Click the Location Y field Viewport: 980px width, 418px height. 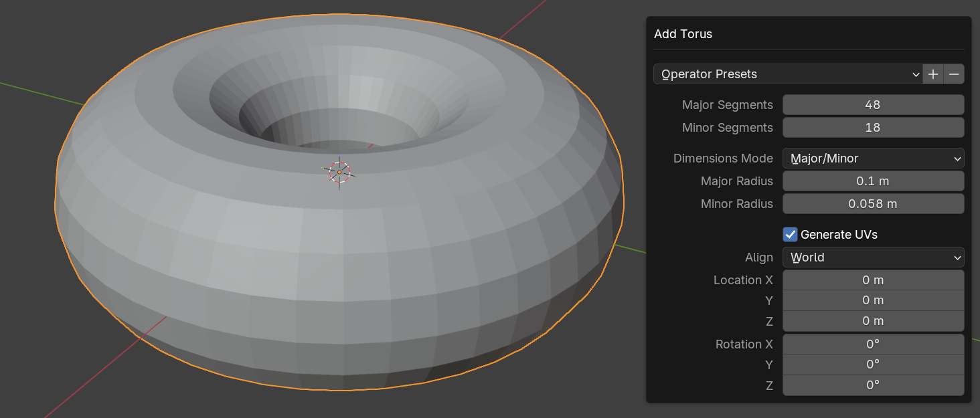pyautogui.click(x=873, y=300)
